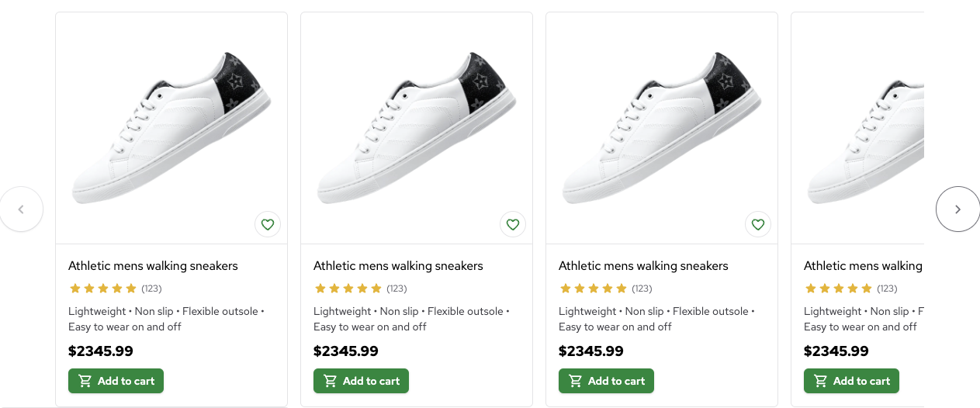The image size is (980, 408).
Task: Click star rating on third product card
Action: (x=594, y=289)
